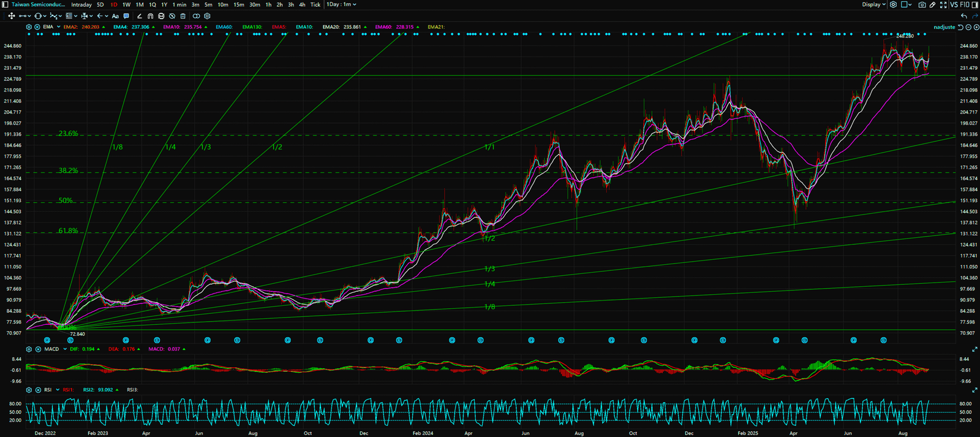Screen dimensions: 980x437
Task: Expand the EMA indicator dropdown
Action: tap(59, 27)
